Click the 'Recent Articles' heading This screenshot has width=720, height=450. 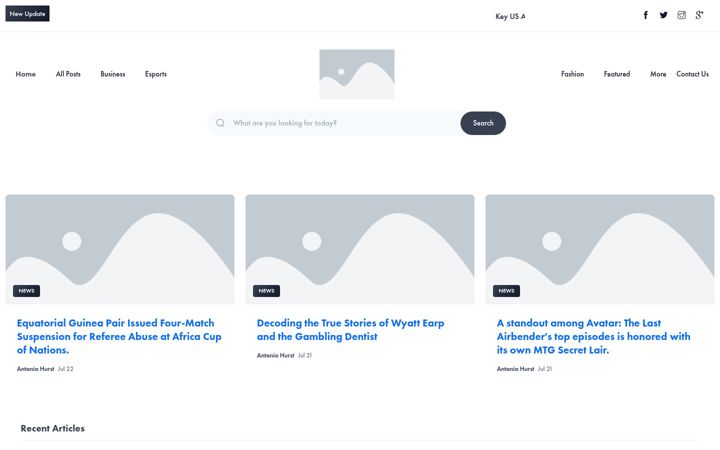[53, 428]
